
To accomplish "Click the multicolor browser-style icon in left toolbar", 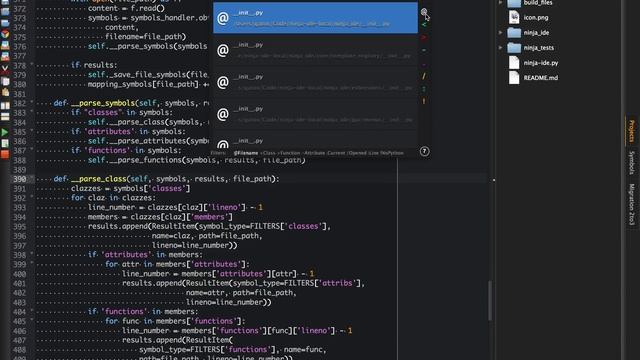I will [5, 34].
